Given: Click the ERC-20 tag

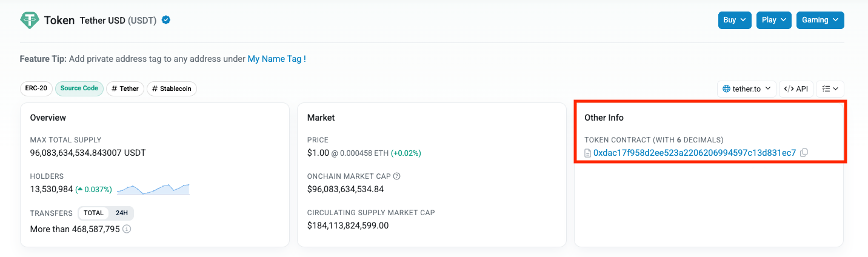Looking at the screenshot, I should tap(36, 88).
